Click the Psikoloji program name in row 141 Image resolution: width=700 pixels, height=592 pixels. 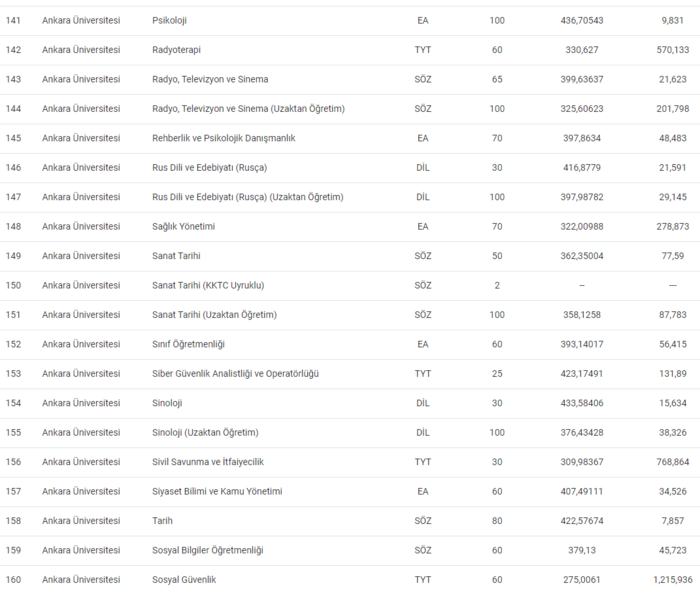point(169,20)
